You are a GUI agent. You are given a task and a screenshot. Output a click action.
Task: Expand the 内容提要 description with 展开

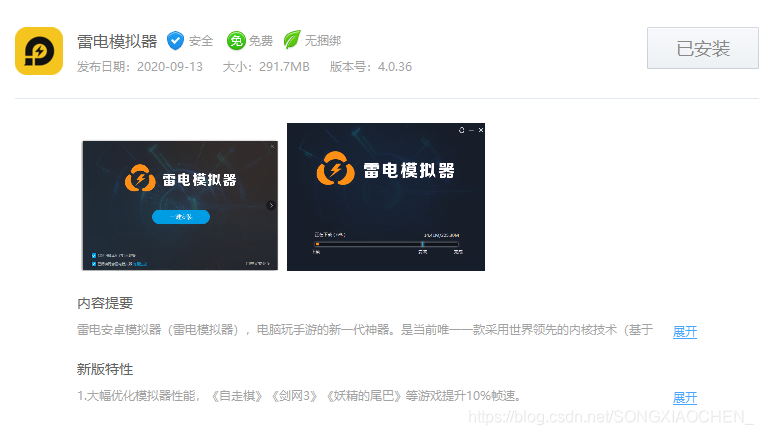685,332
